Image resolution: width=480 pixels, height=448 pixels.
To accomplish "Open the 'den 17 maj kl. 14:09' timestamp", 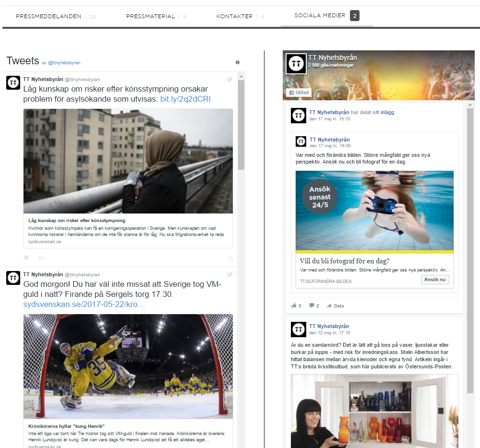I will tap(330, 146).
